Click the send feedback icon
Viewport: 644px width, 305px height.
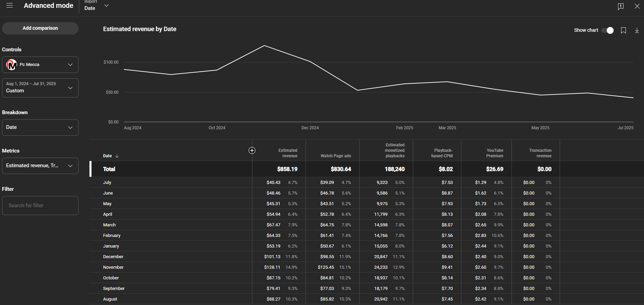621,6
